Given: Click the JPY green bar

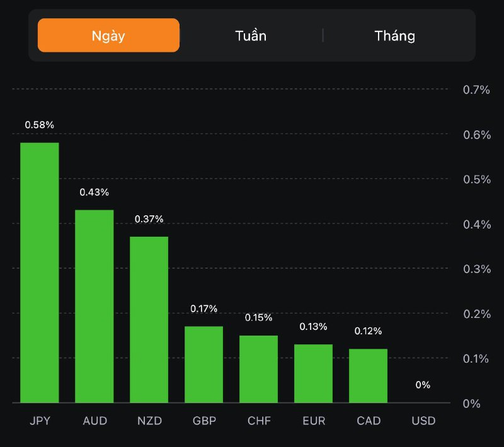Looking at the screenshot, I should (40, 273).
